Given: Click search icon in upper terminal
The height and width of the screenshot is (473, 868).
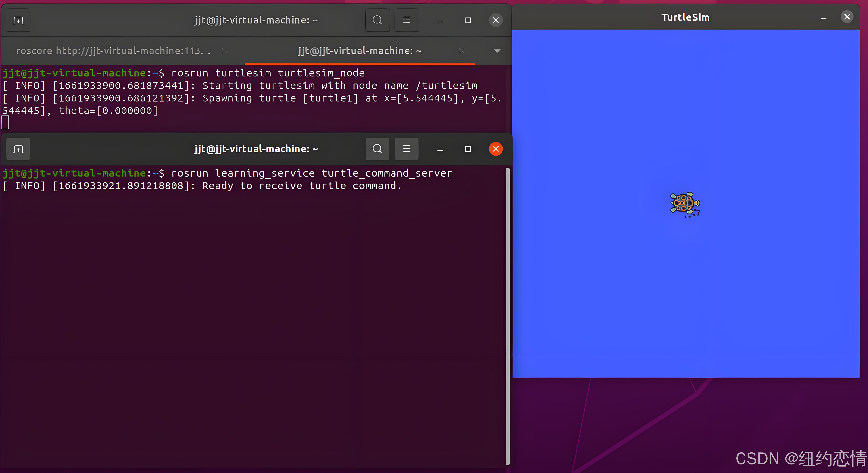Looking at the screenshot, I should click(x=377, y=20).
